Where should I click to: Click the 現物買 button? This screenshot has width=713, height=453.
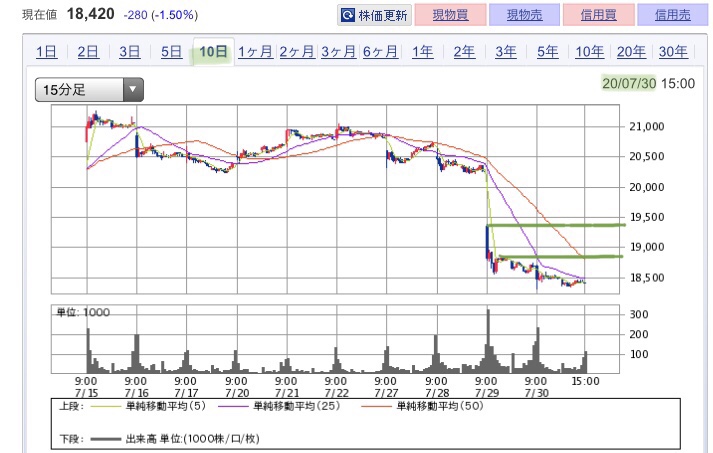450,15
